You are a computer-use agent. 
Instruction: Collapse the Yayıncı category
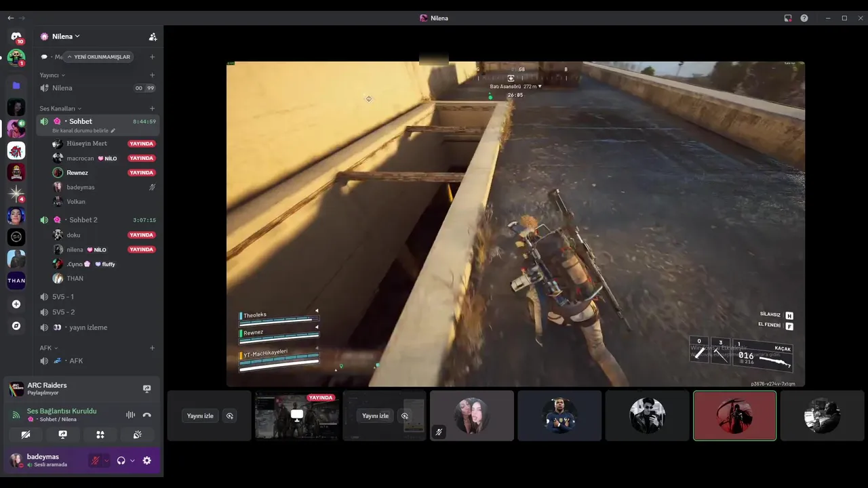[x=52, y=75]
